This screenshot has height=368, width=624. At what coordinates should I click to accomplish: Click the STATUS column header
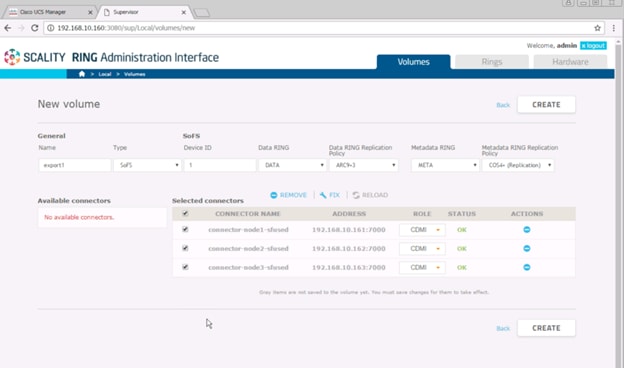(x=462, y=214)
